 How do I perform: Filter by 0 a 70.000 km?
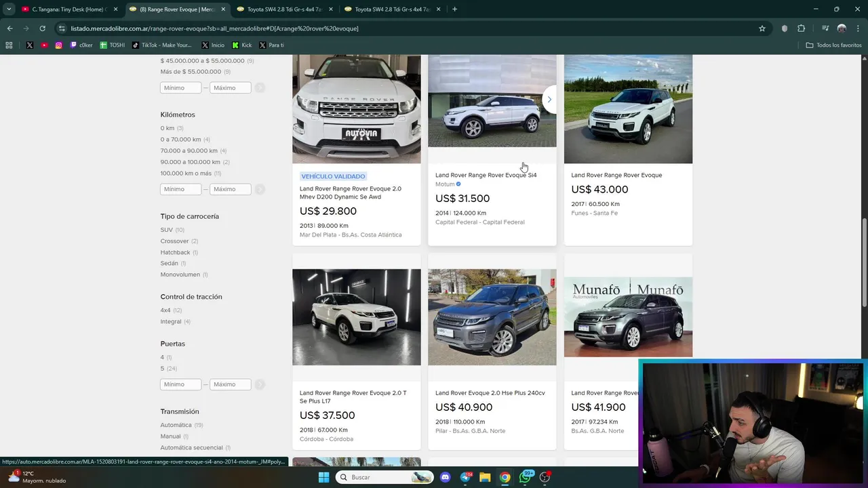point(185,140)
